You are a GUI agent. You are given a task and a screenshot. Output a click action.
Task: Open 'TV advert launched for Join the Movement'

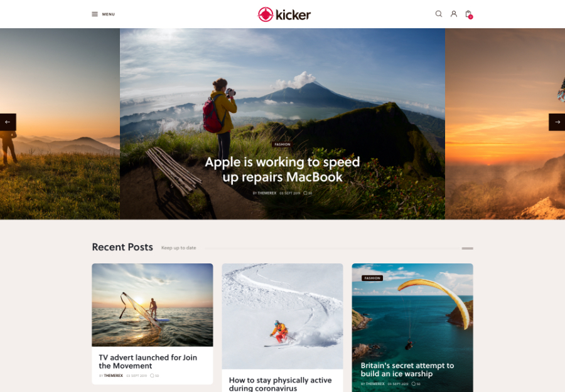pos(148,362)
